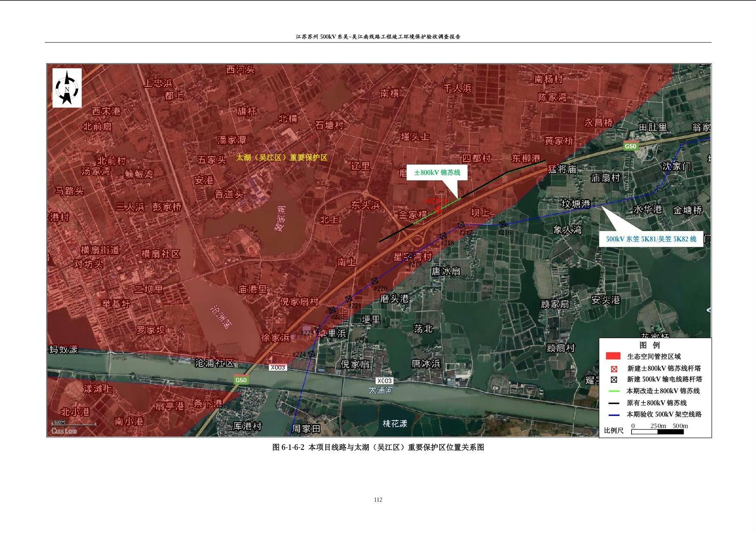Screen dimensions: 756x534
Task: Select tower marker #221 on the blue line
Action: [x=349, y=299]
